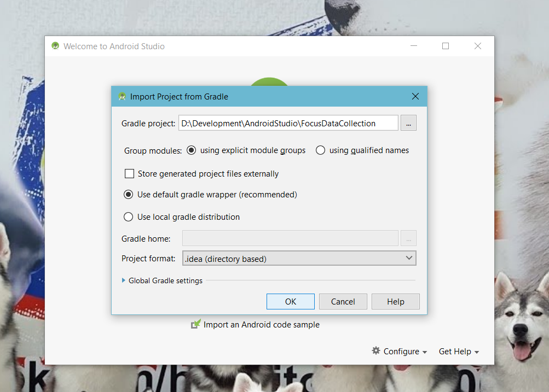Click the Gradle home input field

(x=290, y=238)
